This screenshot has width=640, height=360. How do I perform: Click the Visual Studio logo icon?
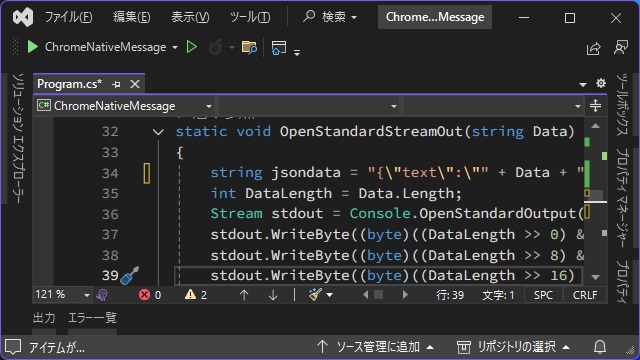pyautogui.click(x=23, y=18)
